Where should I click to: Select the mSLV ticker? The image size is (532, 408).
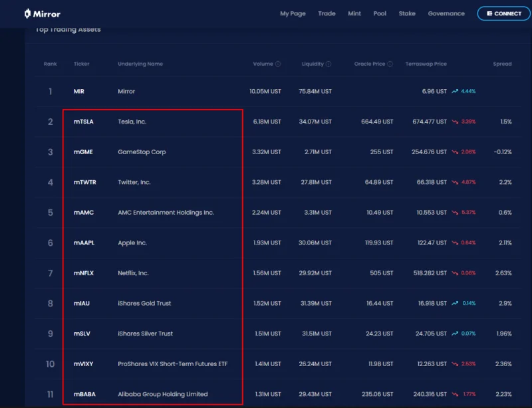coord(82,334)
